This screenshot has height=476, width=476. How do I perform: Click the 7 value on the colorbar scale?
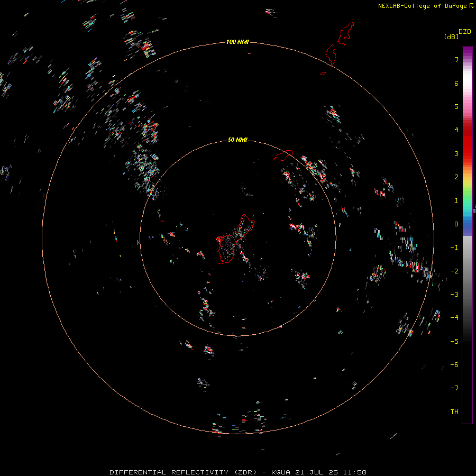click(456, 59)
